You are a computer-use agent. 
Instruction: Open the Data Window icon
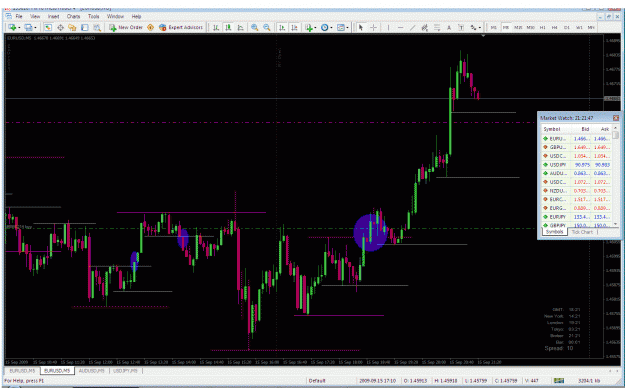click(x=61, y=28)
